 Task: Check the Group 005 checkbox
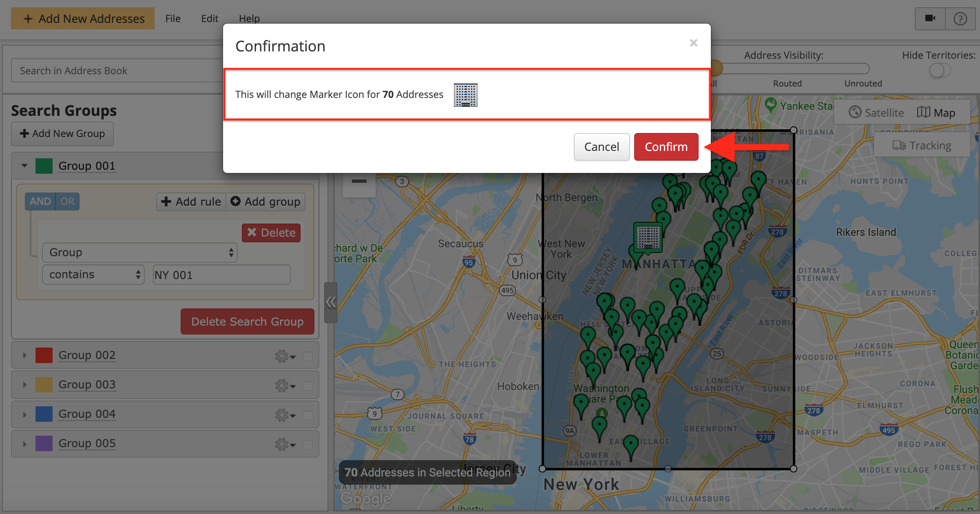308,444
